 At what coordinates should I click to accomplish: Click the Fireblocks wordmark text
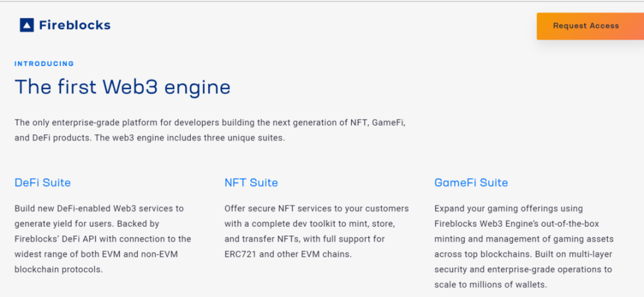tap(74, 26)
